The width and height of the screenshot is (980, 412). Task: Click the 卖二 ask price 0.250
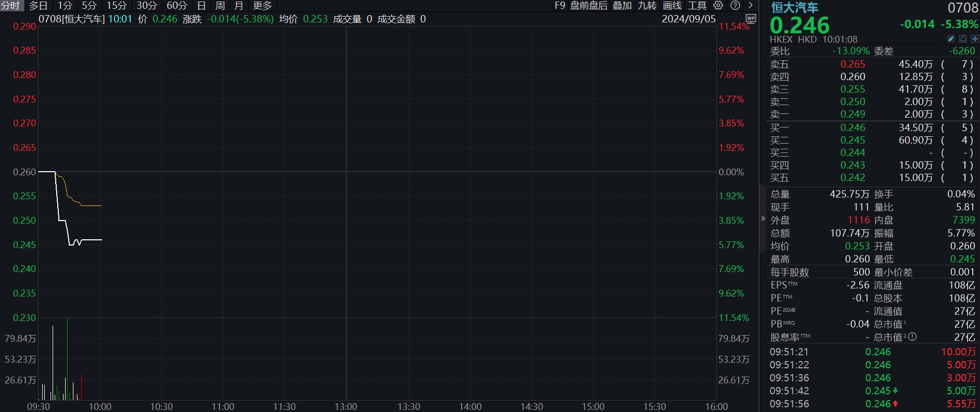tap(852, 101)
